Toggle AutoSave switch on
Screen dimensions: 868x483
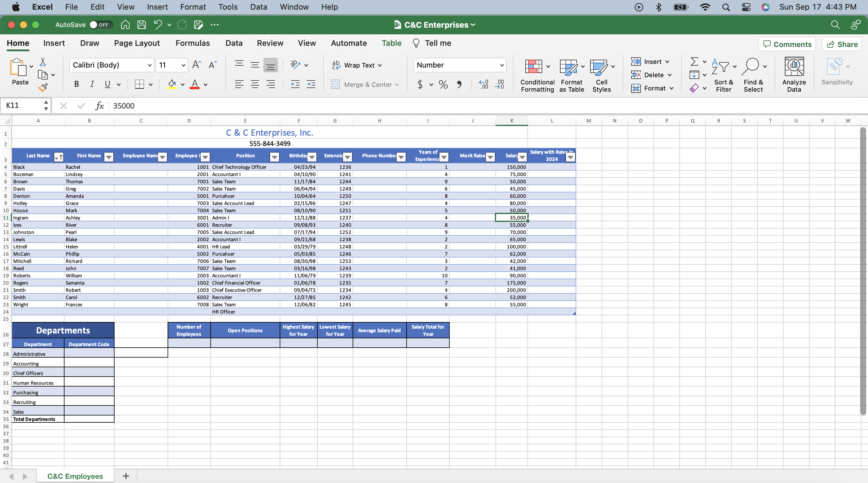pyautogui.click(x=100, y=25)
